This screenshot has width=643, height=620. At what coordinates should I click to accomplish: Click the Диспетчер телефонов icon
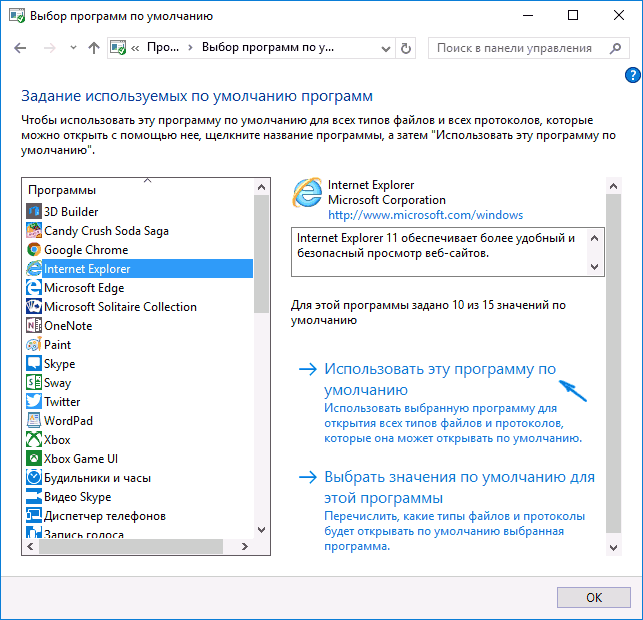point(34,515)
